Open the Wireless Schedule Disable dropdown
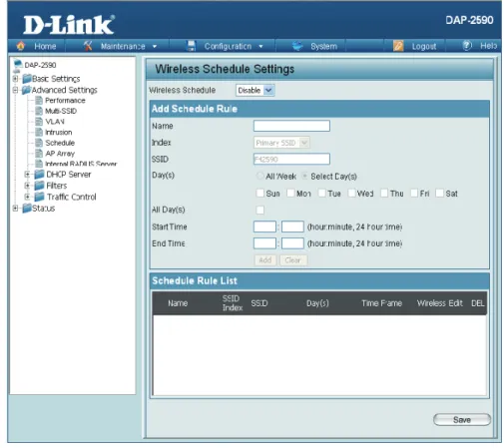 click(255, 90)
